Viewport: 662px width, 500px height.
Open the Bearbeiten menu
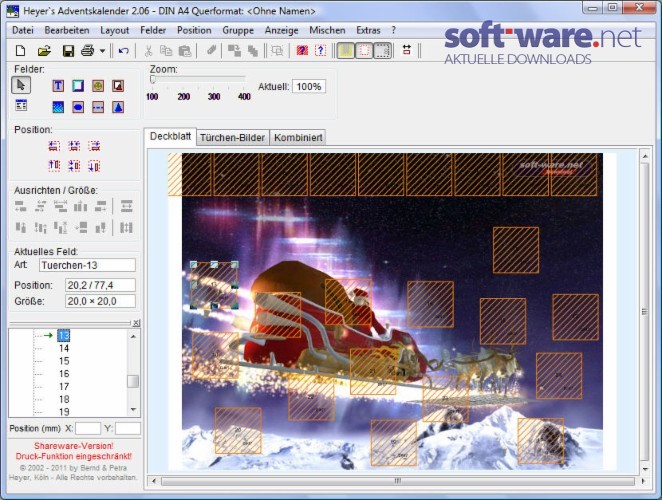(67, 30)
